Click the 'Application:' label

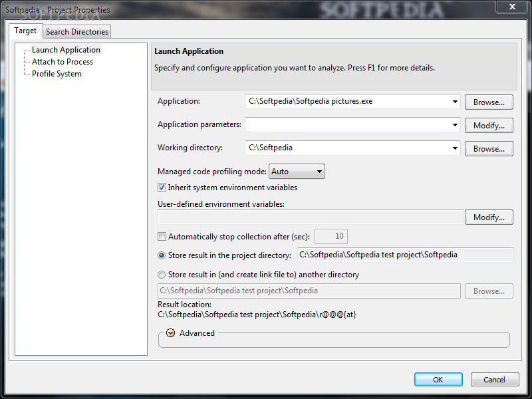(179, 101)
